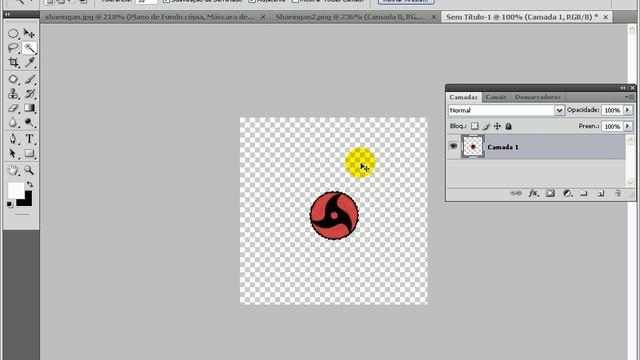Create new fill or adjustment layer

(x=567, y=193)
